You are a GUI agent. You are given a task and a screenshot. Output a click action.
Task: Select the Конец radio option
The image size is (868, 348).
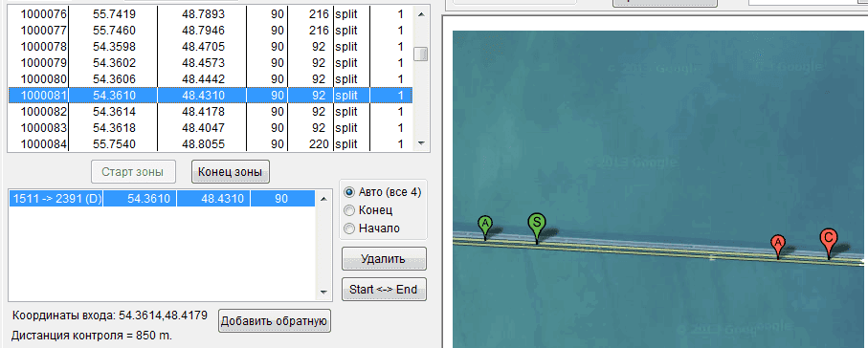click(x=368, y=210)
